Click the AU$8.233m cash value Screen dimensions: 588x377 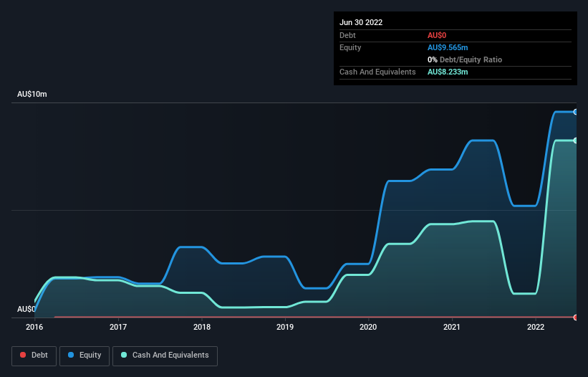448,72
